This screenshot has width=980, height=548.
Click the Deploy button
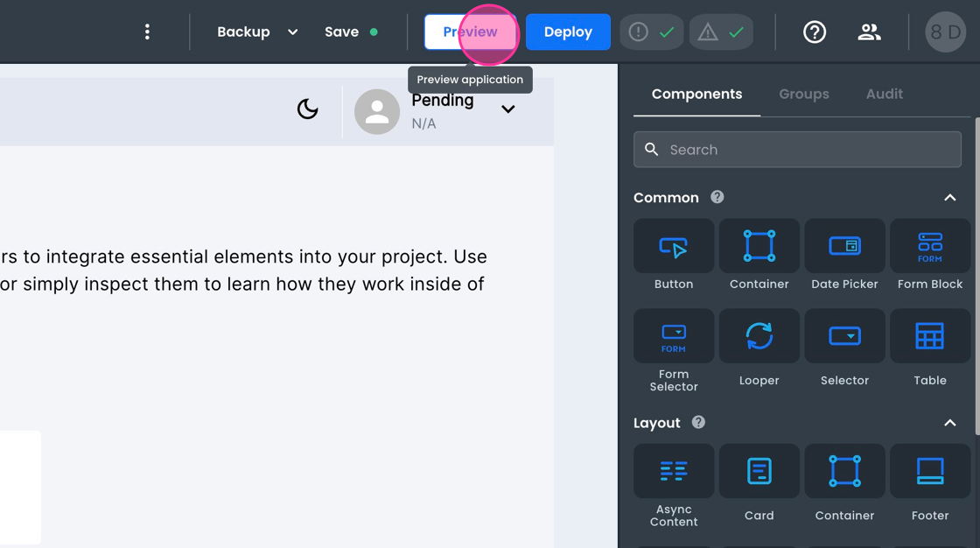click(x=568, y=32)
